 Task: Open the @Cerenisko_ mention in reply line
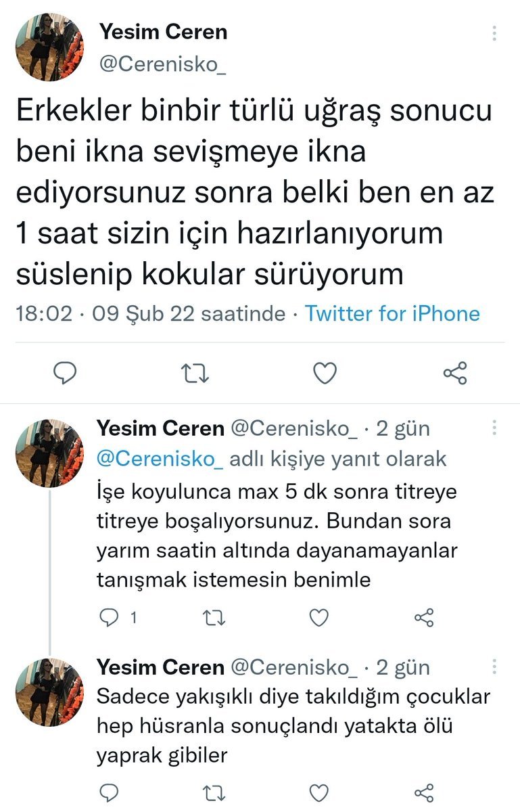[160, 459]
